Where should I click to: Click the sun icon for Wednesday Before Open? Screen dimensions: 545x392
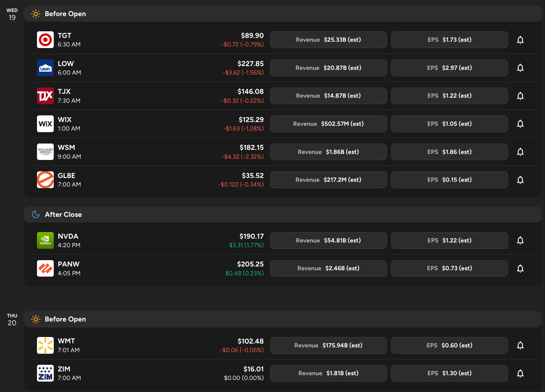pos(36,14)
